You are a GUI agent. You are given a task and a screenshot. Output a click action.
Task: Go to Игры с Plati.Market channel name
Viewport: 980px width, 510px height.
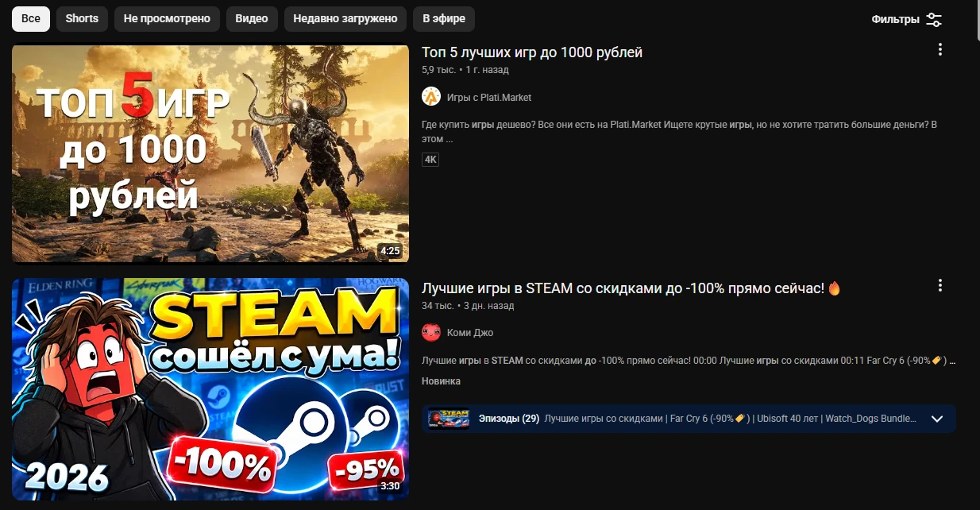[489, 98]
